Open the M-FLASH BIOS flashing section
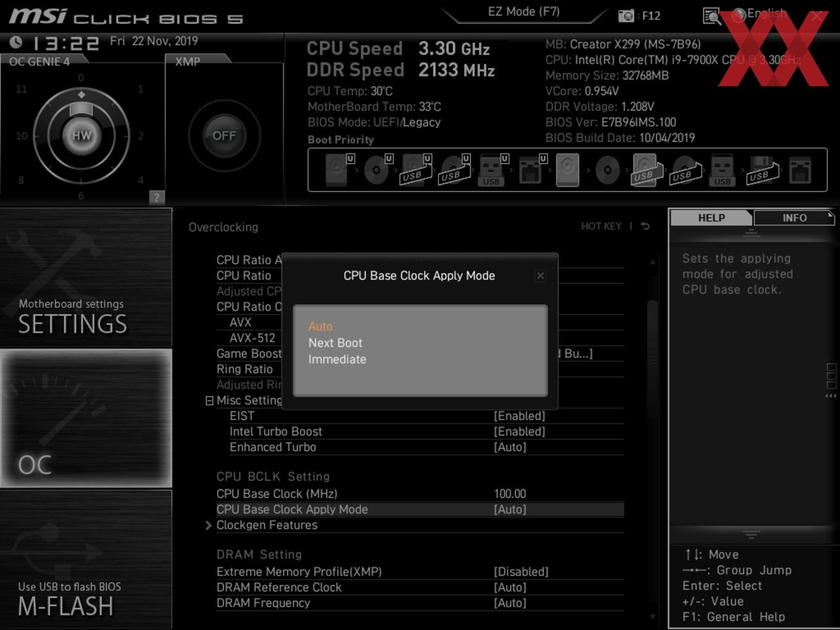This screenshot has height=630, width=840. pyautogui.click(x=86, y=559)
